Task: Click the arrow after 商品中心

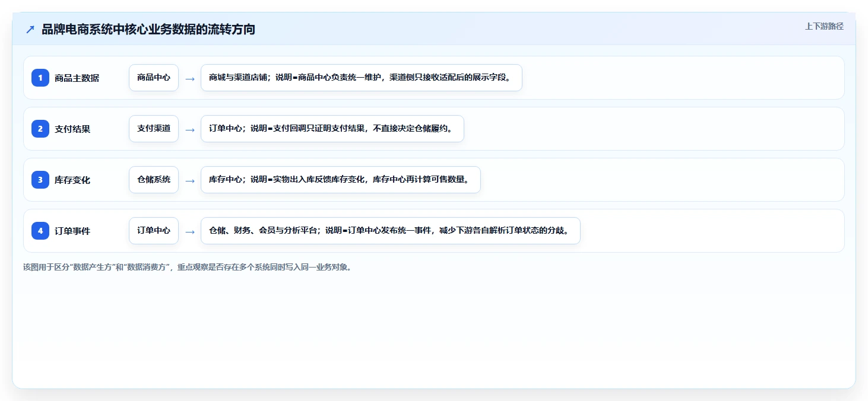Action: (x=190, y=78)
